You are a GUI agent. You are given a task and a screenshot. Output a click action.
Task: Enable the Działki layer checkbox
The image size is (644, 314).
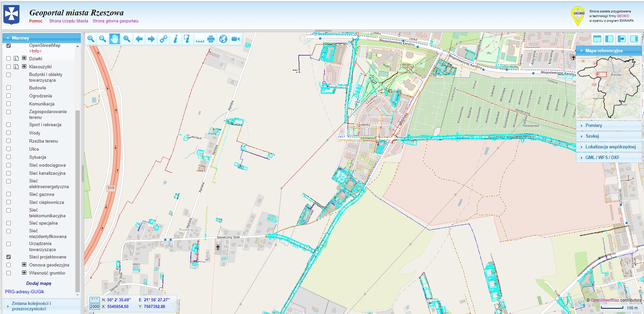point(9,59)
